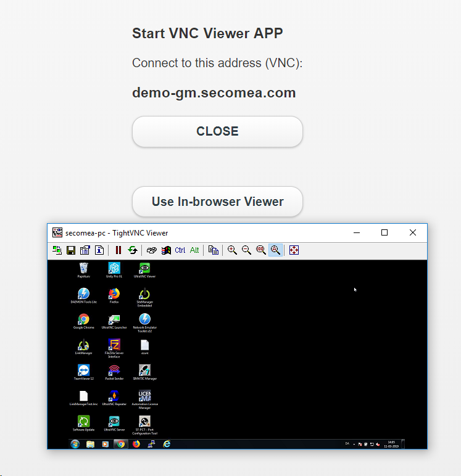Toggle the Ctrl key button

[180, 250]
